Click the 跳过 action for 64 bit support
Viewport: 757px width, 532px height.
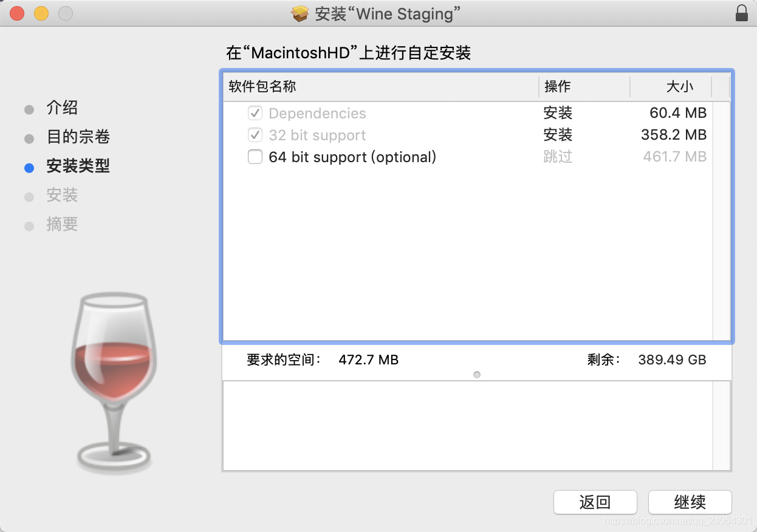558,157
